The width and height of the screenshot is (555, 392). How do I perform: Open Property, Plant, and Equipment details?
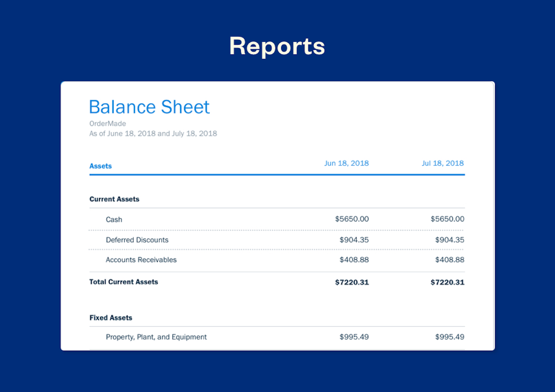pos(156,337)
